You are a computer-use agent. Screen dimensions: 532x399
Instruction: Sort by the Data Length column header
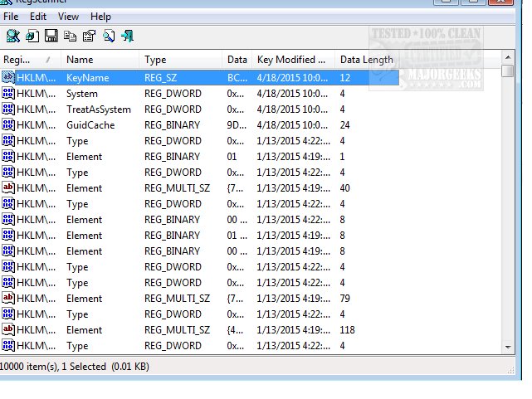tap(367, 60)
